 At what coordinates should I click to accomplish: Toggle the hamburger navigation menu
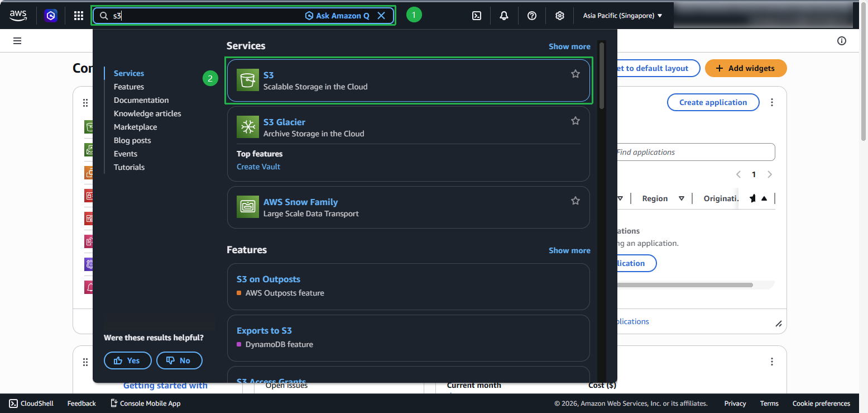17,41
